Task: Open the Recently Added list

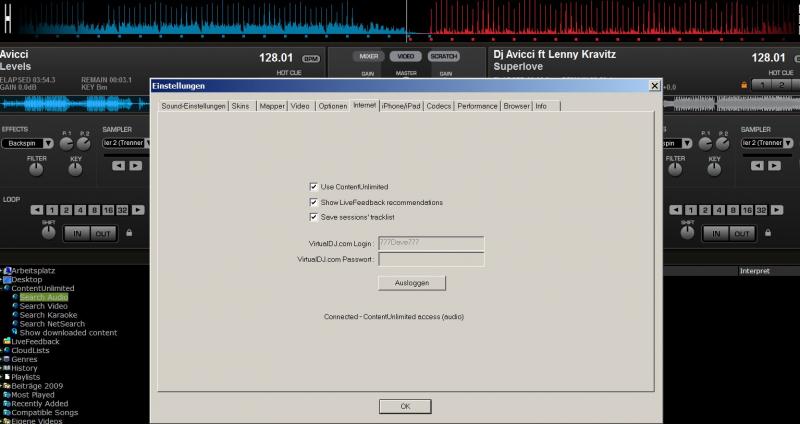Action: (x=40, y=404)
